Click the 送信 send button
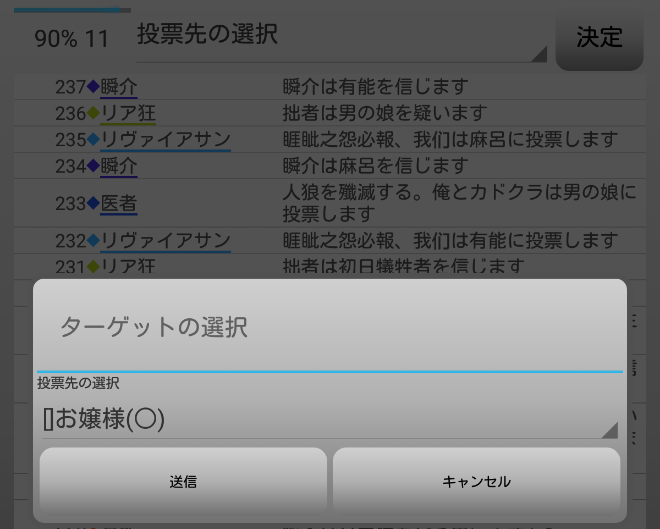Viewport: 660px width, 529px height. tap(183, 480)
